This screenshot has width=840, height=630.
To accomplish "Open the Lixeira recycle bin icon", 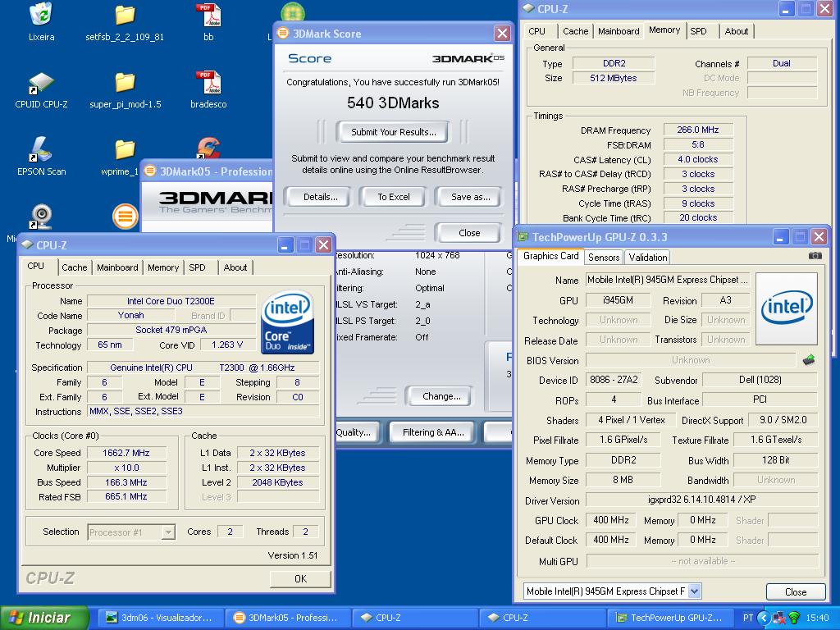I will point(41,15).
